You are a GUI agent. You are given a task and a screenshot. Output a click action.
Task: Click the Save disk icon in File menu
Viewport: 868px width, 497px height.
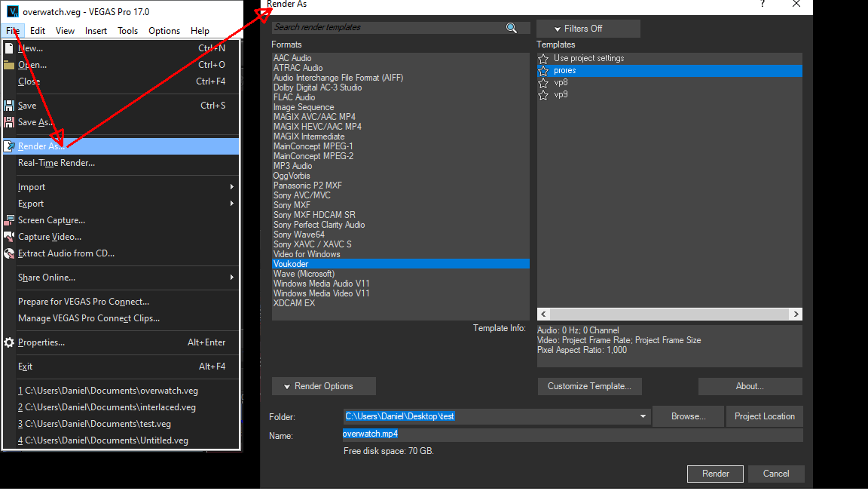click(9, 106)
